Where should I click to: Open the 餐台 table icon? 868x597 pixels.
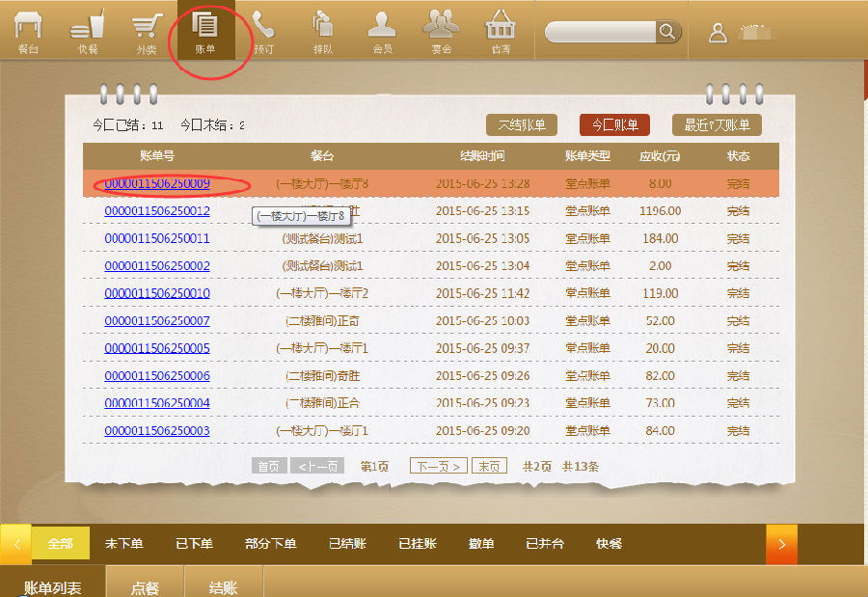click(28, 30)
